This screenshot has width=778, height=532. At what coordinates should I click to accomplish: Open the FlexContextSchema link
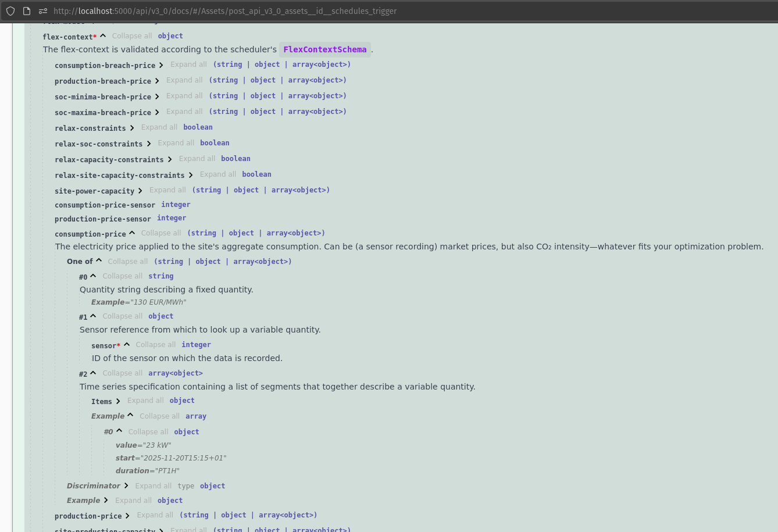pyautogui.click(x=324, y=49)
